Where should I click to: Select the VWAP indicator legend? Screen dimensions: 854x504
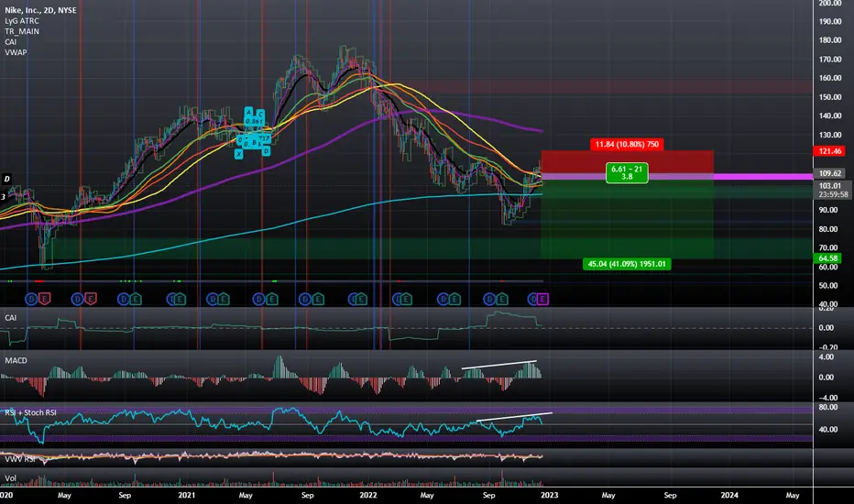(16, 52)
